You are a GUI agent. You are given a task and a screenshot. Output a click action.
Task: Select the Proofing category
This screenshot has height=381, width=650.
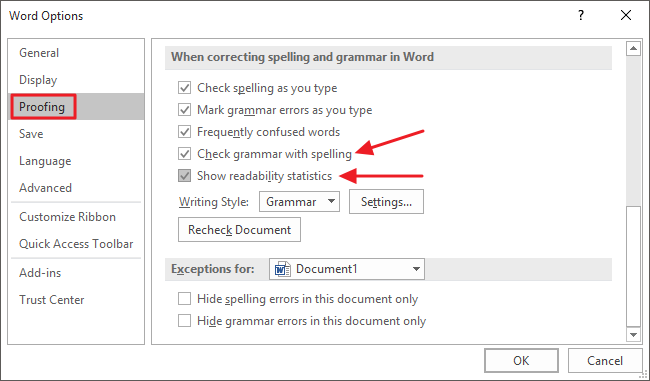pyautogui.click(x=42, y=107)
